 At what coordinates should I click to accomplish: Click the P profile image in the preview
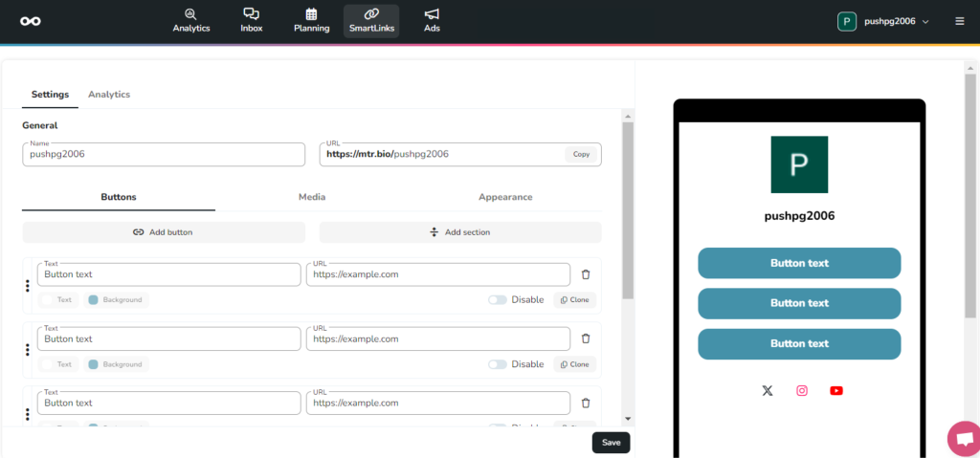pyautogui.click(x=799, y=164)
